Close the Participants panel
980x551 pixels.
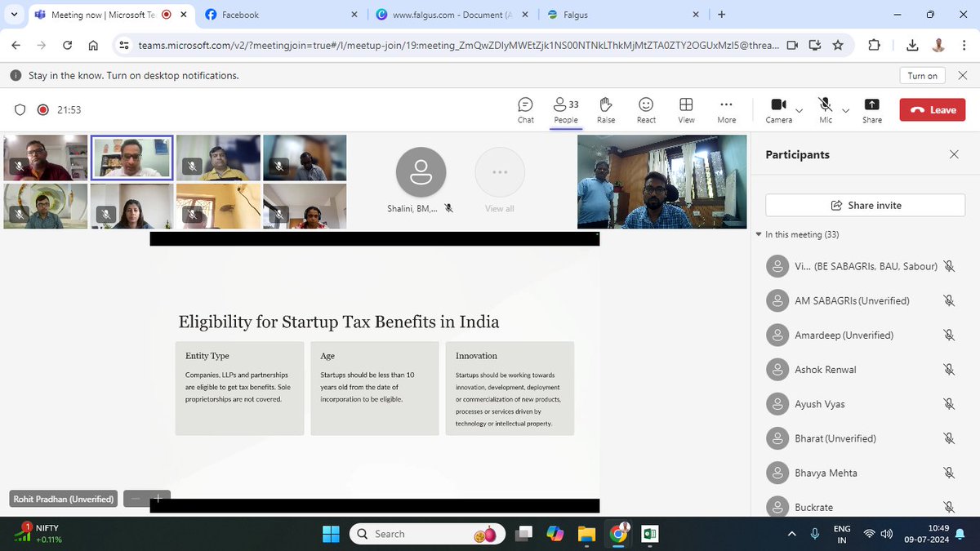(x=954, y=154)
